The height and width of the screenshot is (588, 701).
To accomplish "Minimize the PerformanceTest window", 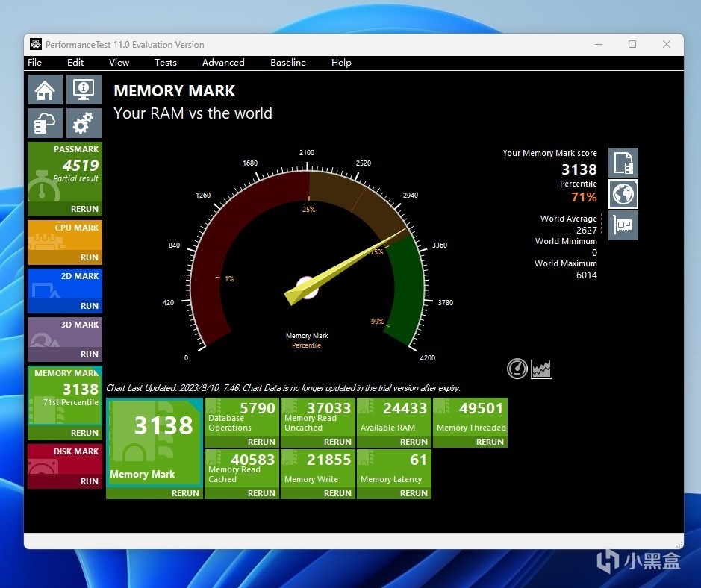I will pos(599,44).
